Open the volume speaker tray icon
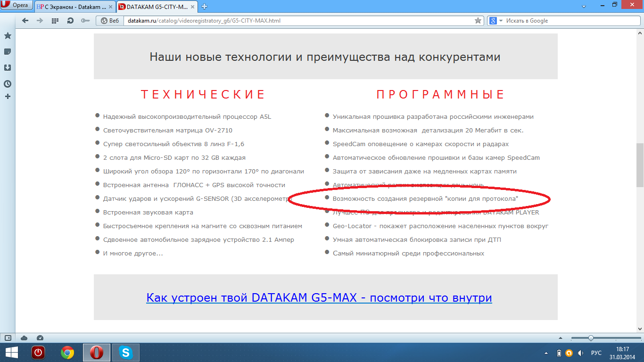This screenshot has width=644, height=362. pyautogui.click(x=580, y=353)
